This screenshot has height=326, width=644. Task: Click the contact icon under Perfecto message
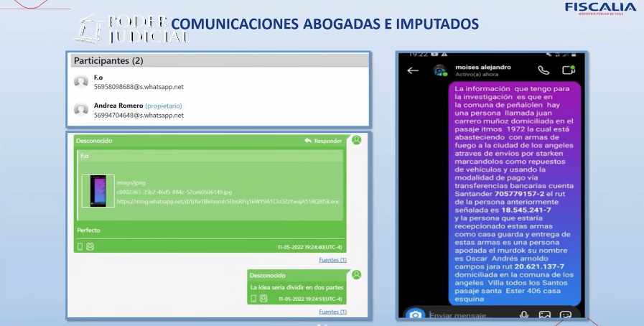coord(90,246)
